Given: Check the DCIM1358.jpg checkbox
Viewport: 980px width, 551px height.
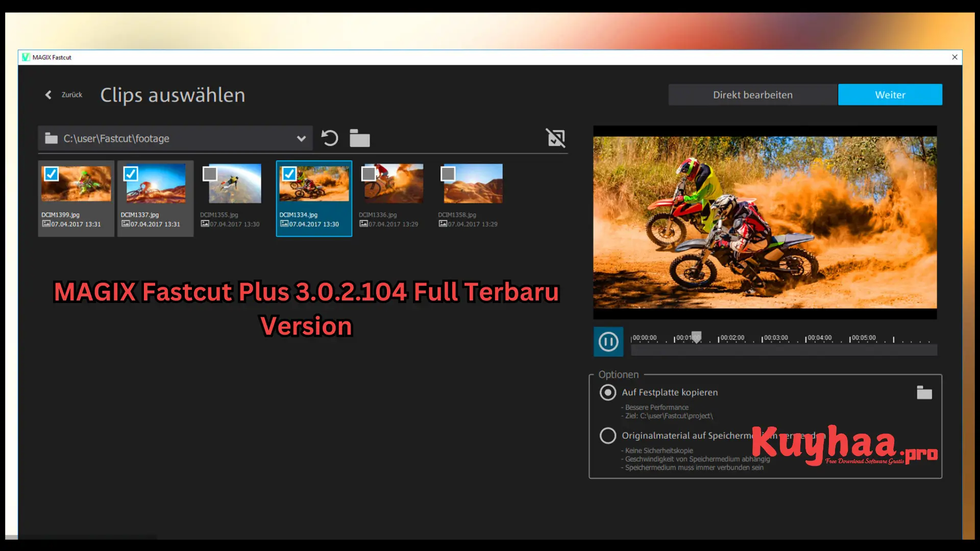Looking at the screenshot, I should [448, 174].
